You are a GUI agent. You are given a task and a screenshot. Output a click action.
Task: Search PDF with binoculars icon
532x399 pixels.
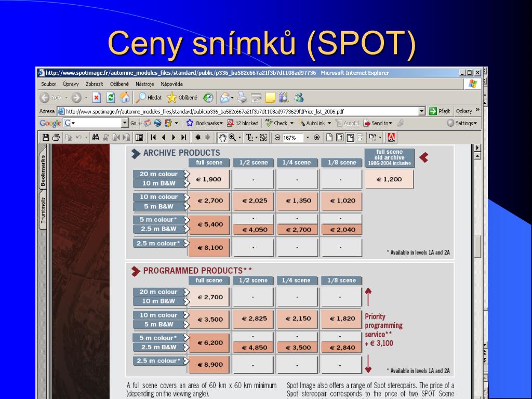(x=96, y=137)
